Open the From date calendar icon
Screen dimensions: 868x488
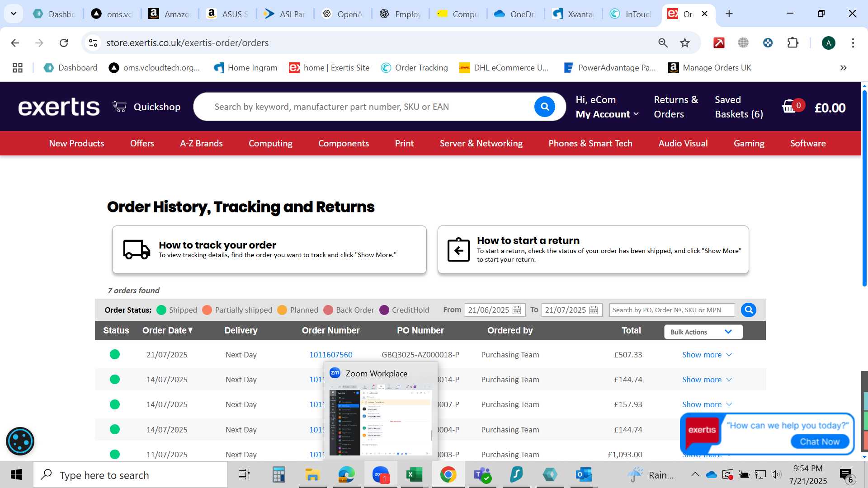[x=517, y=310]
